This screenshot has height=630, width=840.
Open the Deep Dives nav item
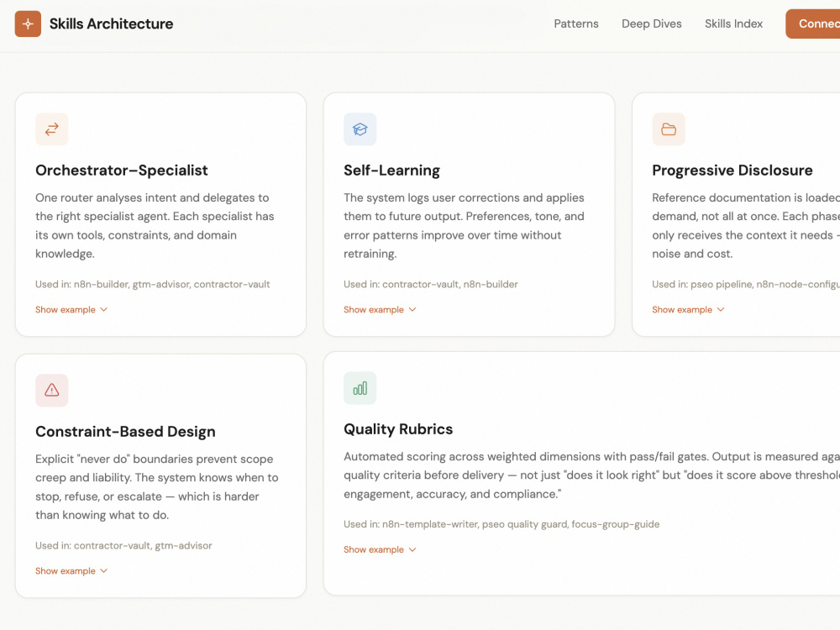pyautogui.click(x=652, y=24)
